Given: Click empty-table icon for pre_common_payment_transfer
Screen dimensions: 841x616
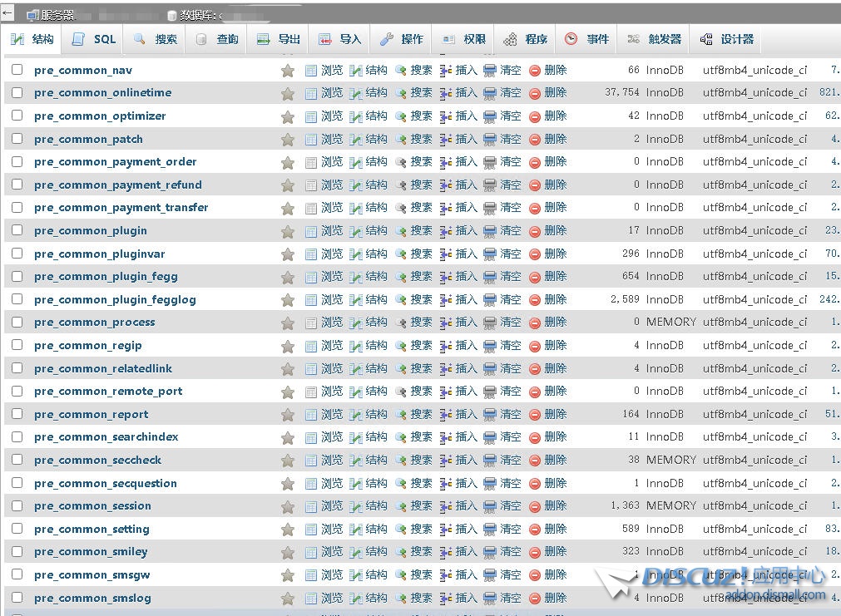Looking at the screenshot, I should [x=490, y=208].
